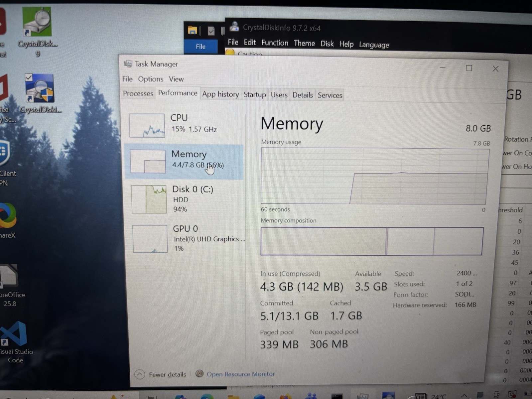Click the '2400' memory speed value

click(x=466, y=273)
